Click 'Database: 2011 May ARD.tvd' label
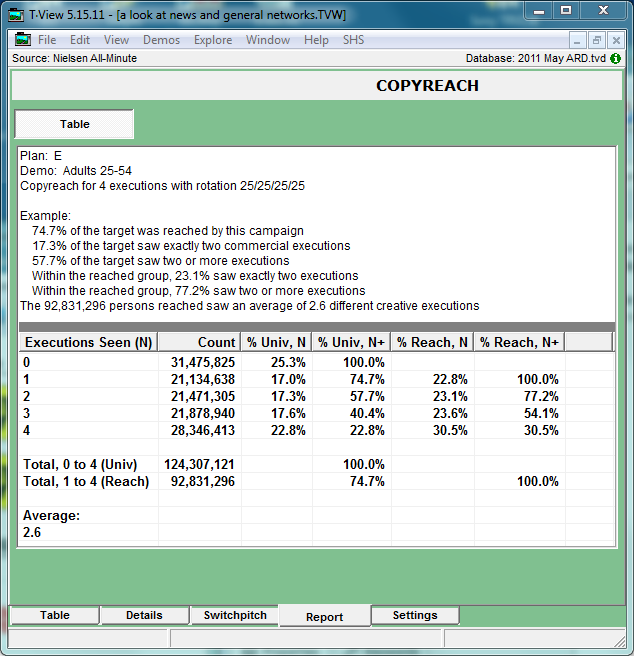 536,58
